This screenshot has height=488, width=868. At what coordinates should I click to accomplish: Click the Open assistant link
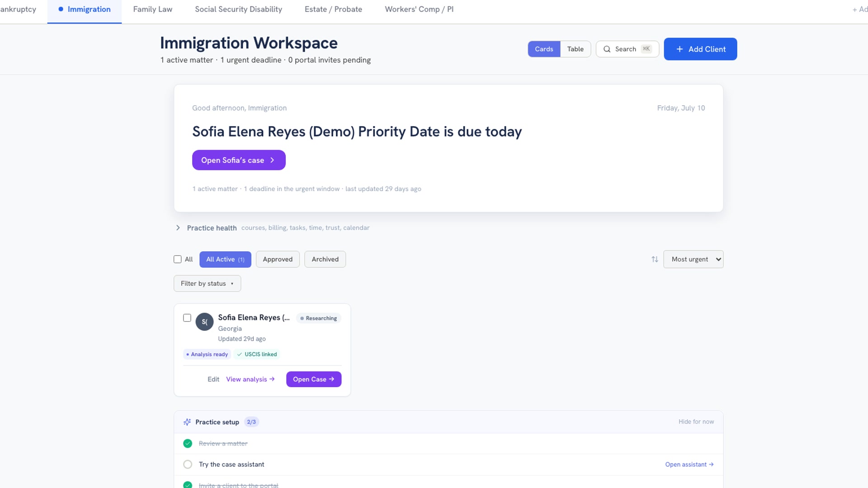click(x=689, y=465)
